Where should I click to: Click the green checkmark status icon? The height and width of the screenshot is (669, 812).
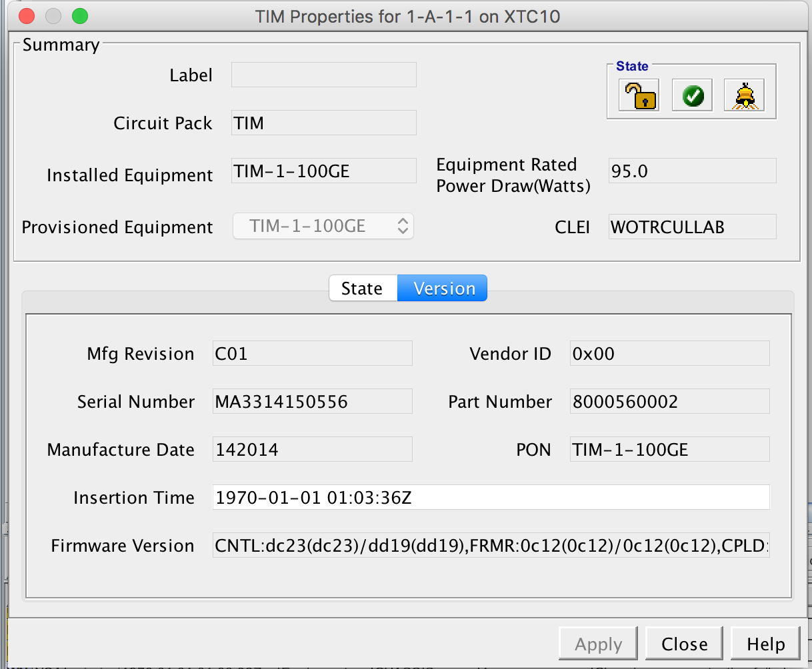pos(691,95)
